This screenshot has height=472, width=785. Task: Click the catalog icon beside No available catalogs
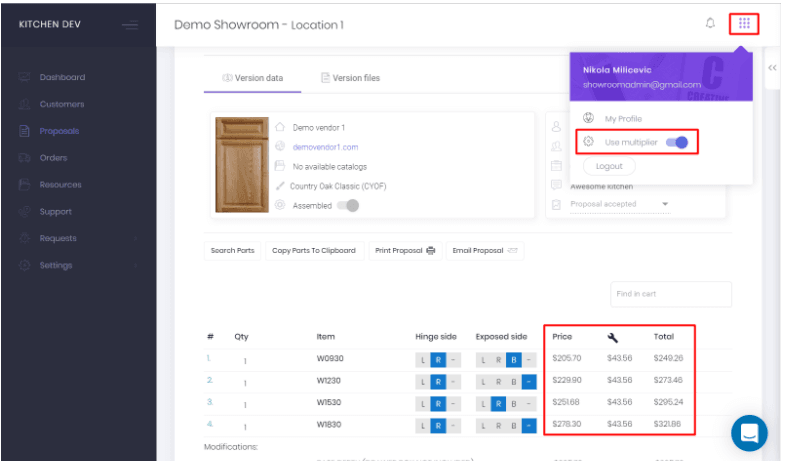pyautogui.click(x=280, y=166)
